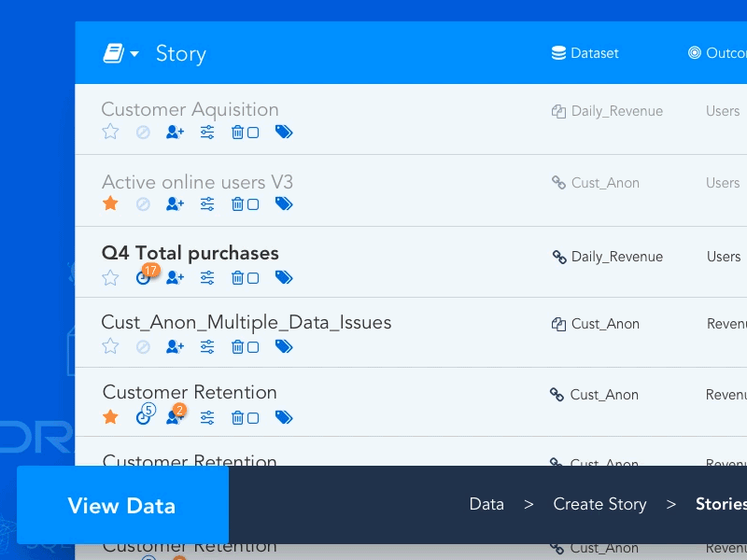The image size is (747, 560).
Task: Open Customer Retention users with 2 badge
Action: (x=175, y=417)
